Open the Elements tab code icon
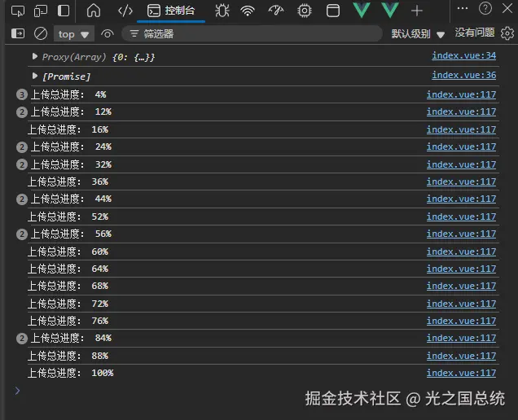The height and width of the screenshot is (420, 518). (125, 11)
